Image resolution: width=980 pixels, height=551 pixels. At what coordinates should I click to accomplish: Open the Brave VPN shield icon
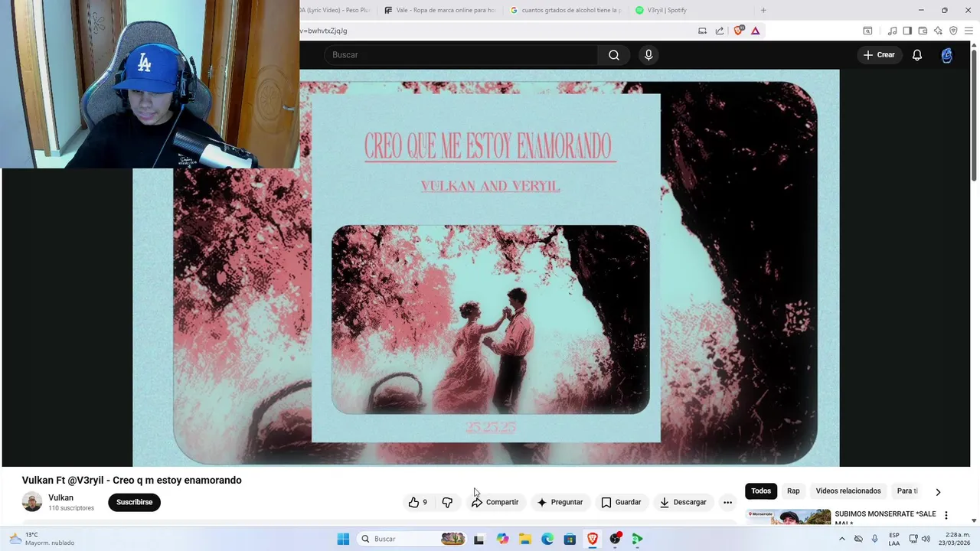(x=953, y=31)
